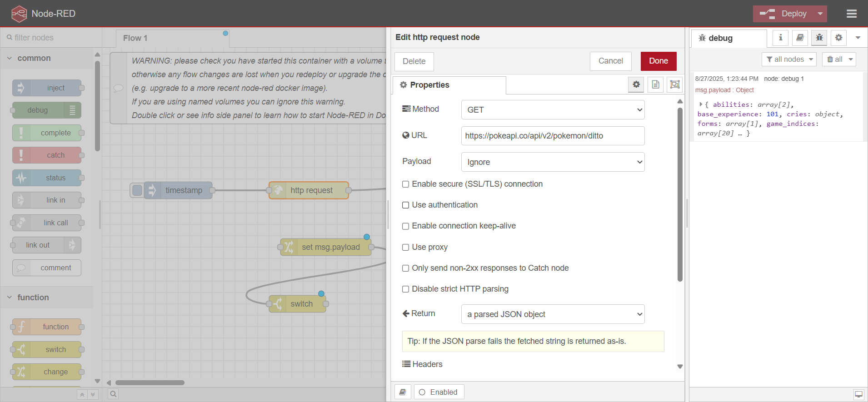
Task: Collapse the function palette category
Action: coord(47,297)
